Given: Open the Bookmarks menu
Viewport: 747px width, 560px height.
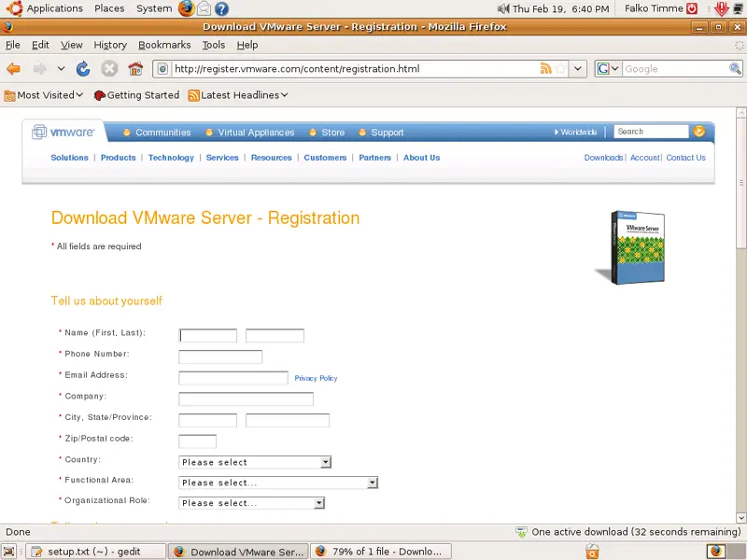Looking at the screenshot, I should pos(164,45).
